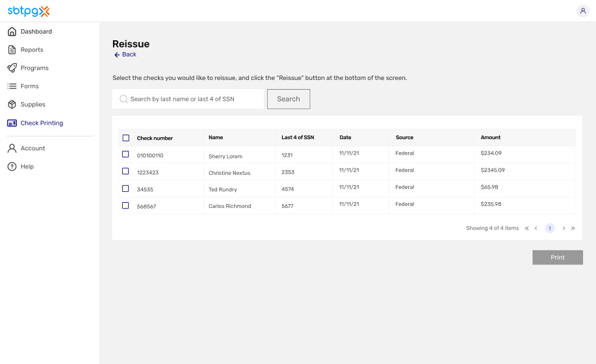
Task: Click the Programs rocket icon
Action: click(x=12, y=68)
